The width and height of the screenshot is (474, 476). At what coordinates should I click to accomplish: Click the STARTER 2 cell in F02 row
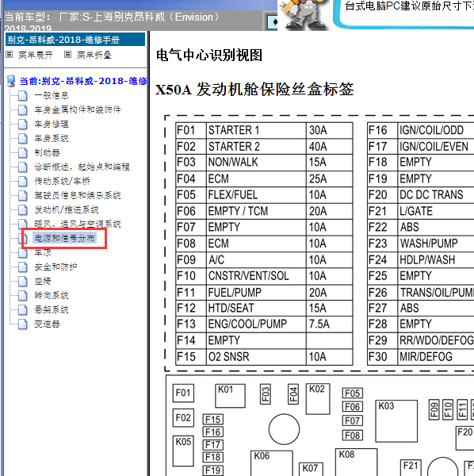(256, 147)
